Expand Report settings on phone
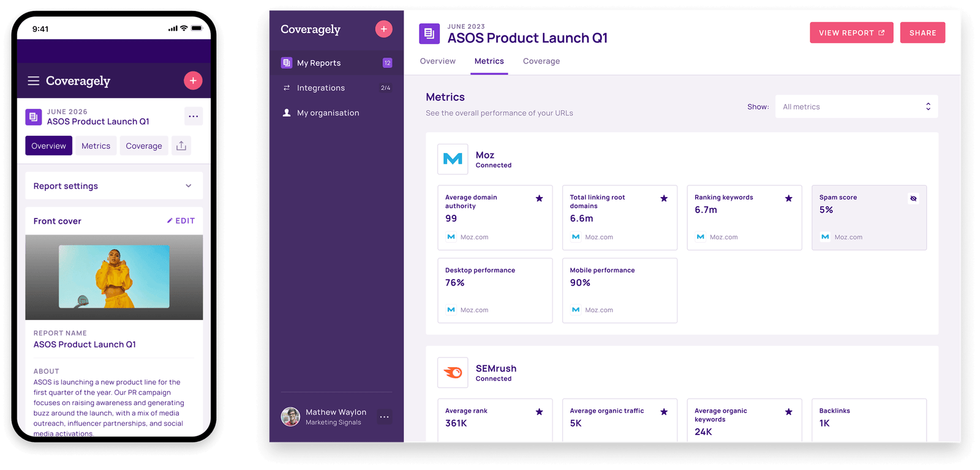The image size is (980, 470). [x=114, y=186]
